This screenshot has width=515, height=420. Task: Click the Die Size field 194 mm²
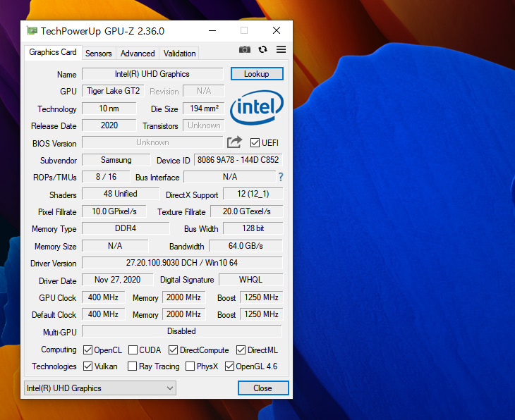[x=204, y=109]
